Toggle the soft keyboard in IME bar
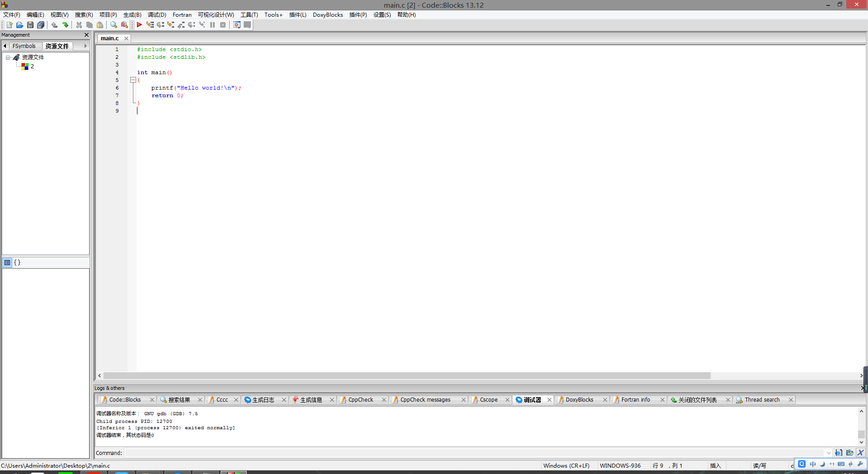The height and width of the screenshot is (474, 868). [841, 464]
